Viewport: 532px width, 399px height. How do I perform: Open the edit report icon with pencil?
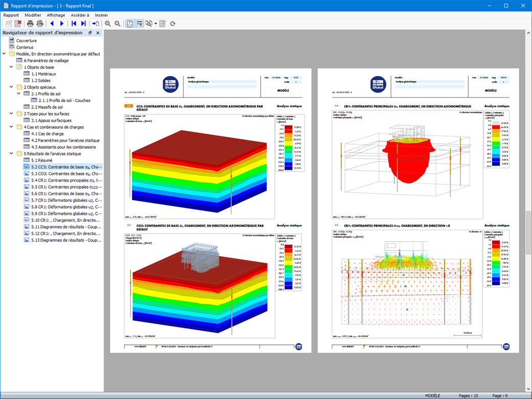click(x=163, y=24)
